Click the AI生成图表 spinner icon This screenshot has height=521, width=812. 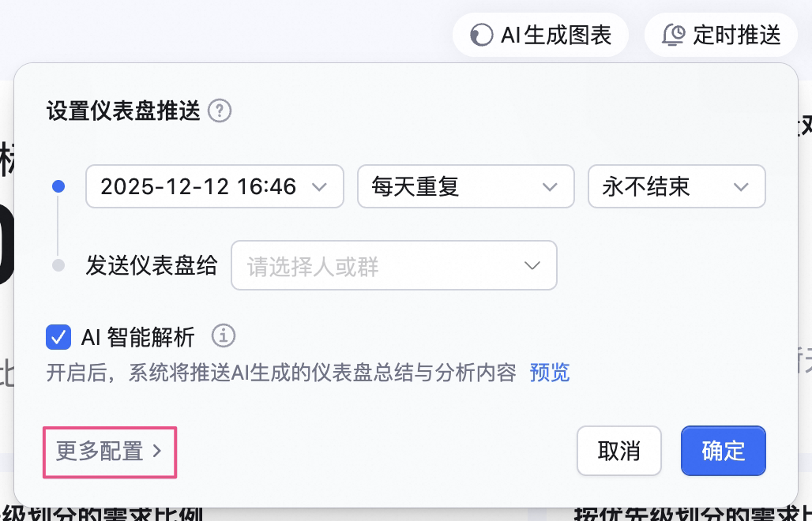point(481,36)
